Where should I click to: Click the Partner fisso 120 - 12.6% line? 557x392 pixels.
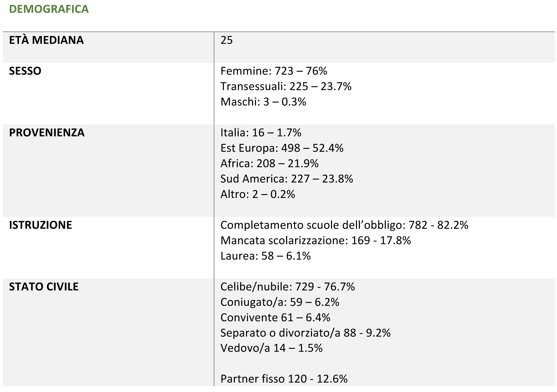[284, 379]
